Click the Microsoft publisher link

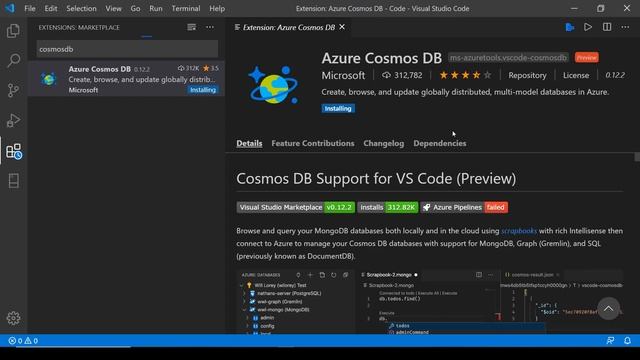[343, 76]
